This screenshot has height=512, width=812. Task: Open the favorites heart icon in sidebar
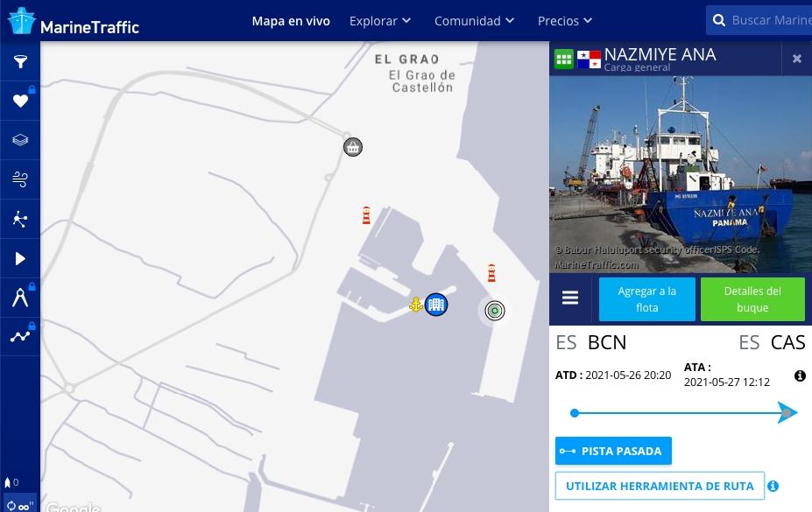coord(20,102)
